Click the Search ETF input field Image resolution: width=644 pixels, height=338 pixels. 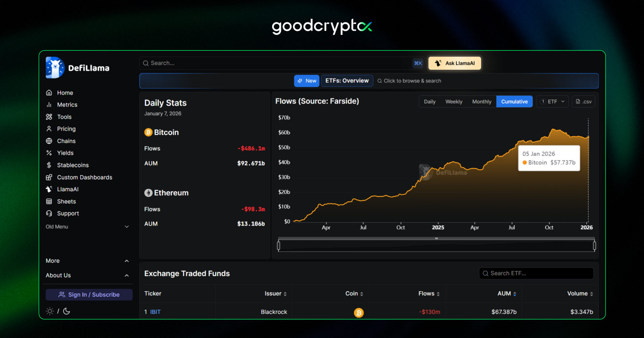(x=536, y=273)
